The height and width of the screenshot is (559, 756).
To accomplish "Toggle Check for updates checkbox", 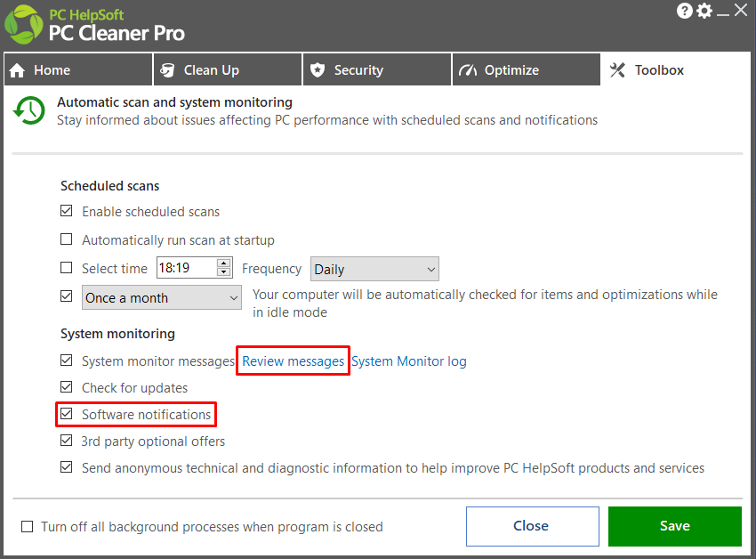I will coord(67,387).
